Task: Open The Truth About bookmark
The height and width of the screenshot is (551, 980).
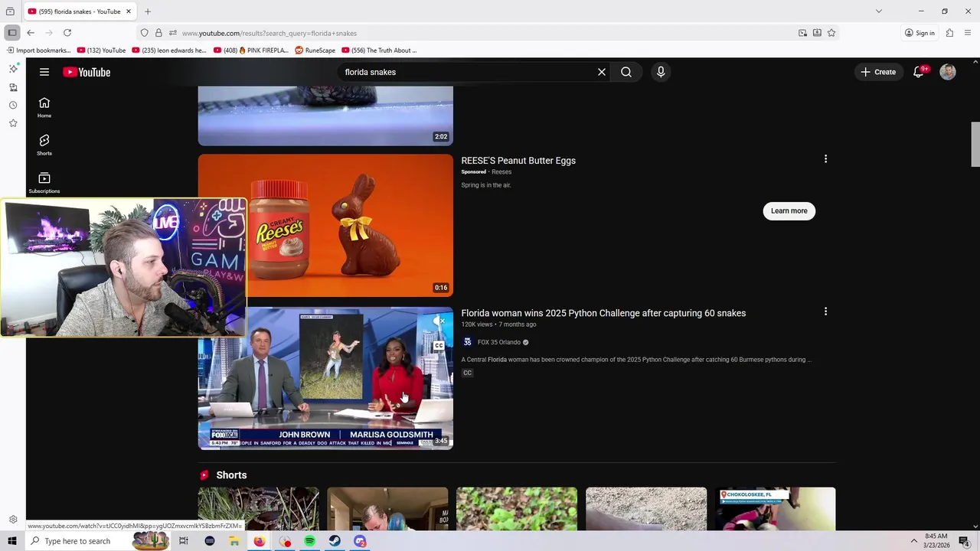Action: point(380,51)
